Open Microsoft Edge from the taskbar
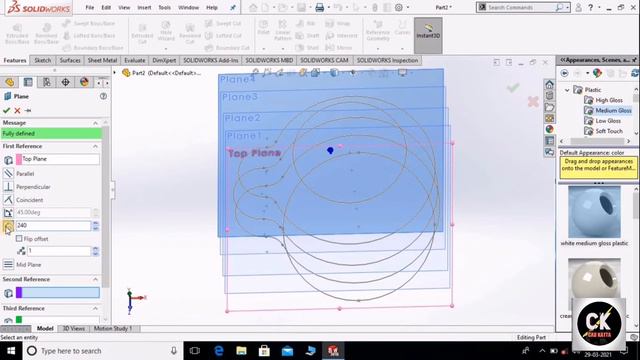640x360 pixels. [219, 351]
